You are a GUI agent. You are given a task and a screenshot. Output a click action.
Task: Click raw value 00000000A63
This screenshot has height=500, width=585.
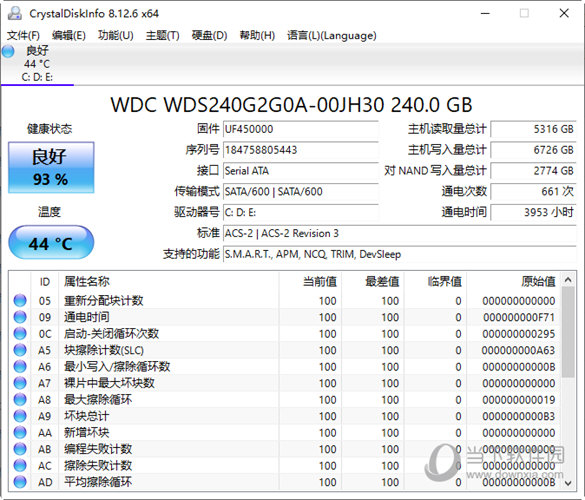point(518,350)
